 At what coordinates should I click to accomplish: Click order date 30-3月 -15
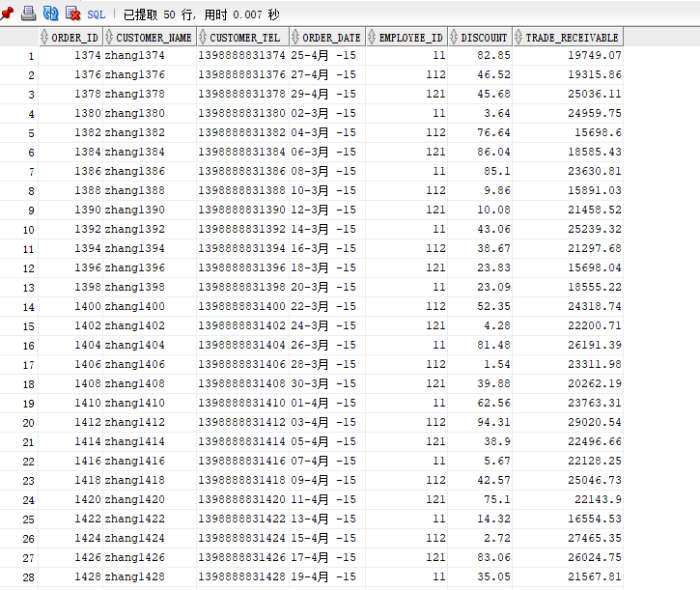coord(327,383)
